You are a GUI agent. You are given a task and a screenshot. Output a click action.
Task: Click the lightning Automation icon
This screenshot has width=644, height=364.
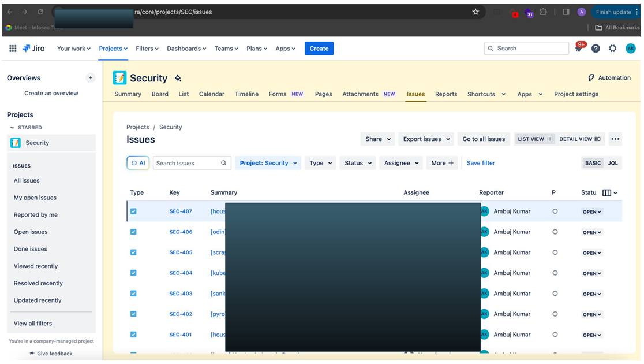591,78
